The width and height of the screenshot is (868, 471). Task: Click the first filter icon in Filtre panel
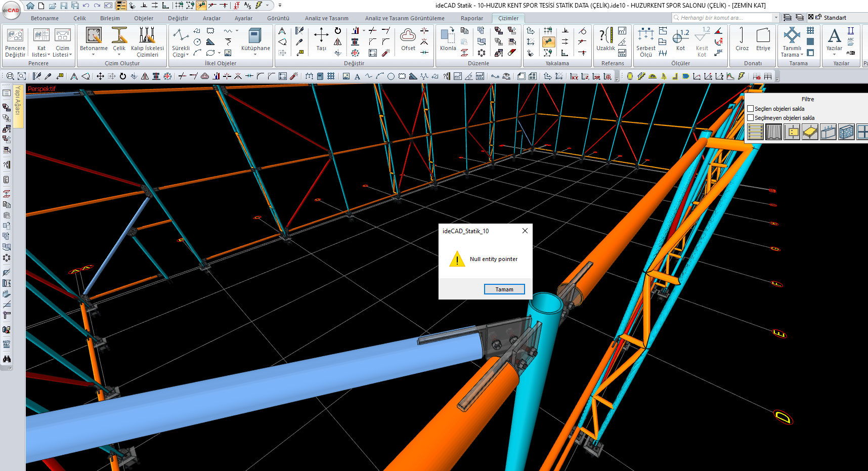(x=755, y=132)
